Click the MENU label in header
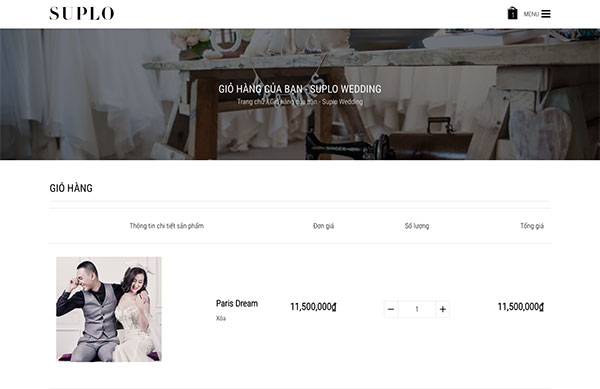The height and width of the screenshot is (389, 600). pyautogui.click(x=531, y=14)
